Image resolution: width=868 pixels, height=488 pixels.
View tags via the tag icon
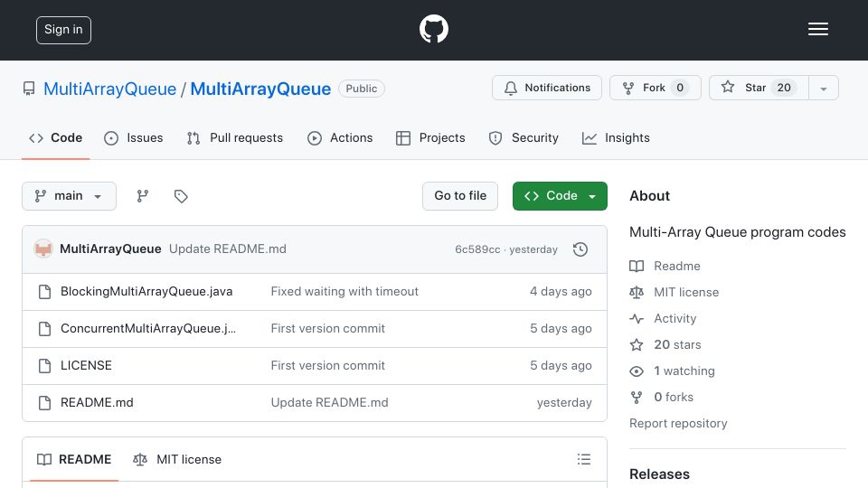pyautogui.click(x=181, y=196)
